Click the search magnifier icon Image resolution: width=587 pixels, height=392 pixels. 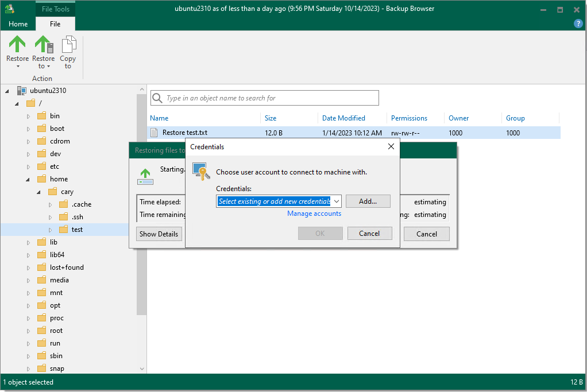(x=157, y=98)
